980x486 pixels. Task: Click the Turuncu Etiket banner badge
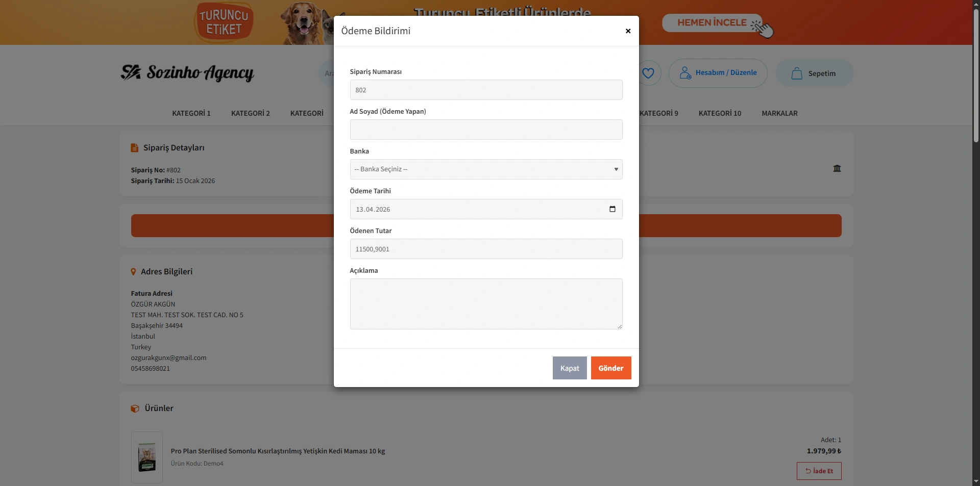coord(224,22)
